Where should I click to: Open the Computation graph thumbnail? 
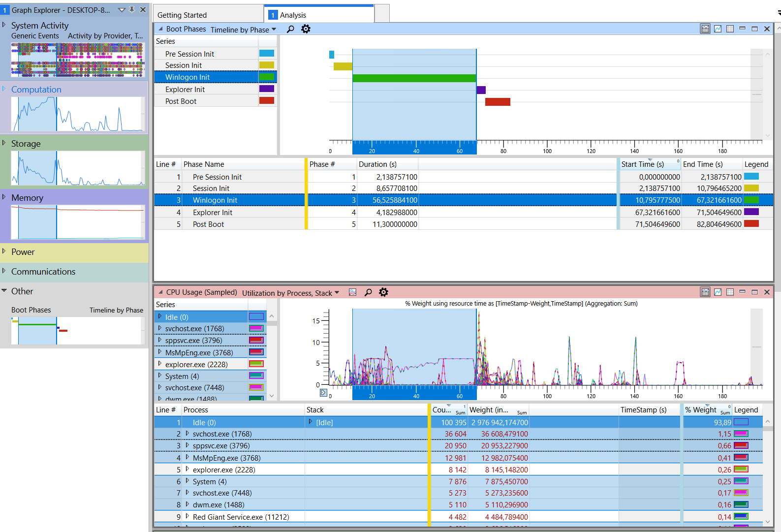pos(78,114)
